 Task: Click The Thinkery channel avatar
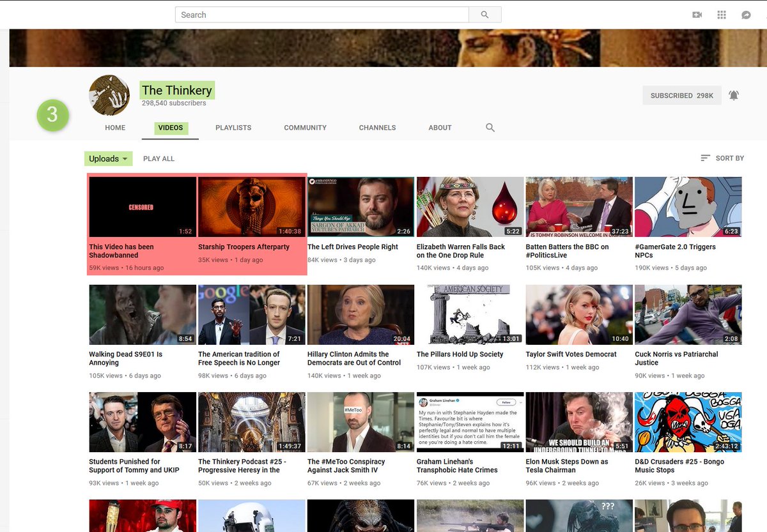(109, 95)
